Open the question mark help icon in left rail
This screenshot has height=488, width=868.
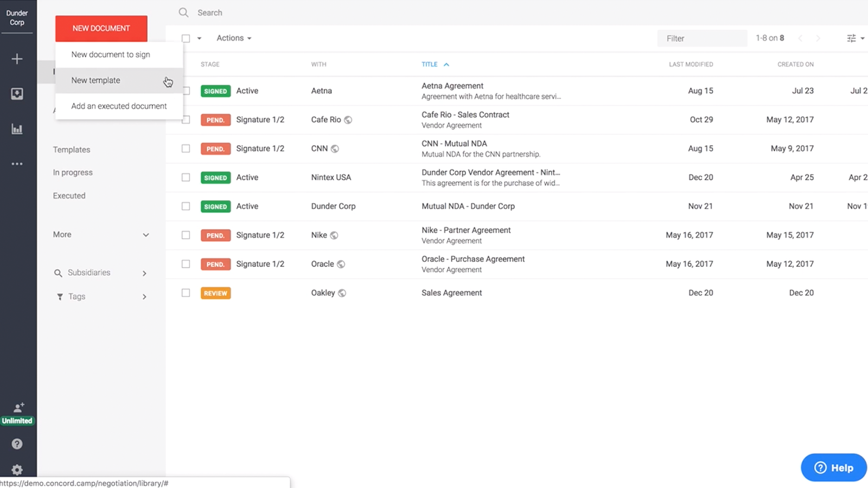(17, 444)
